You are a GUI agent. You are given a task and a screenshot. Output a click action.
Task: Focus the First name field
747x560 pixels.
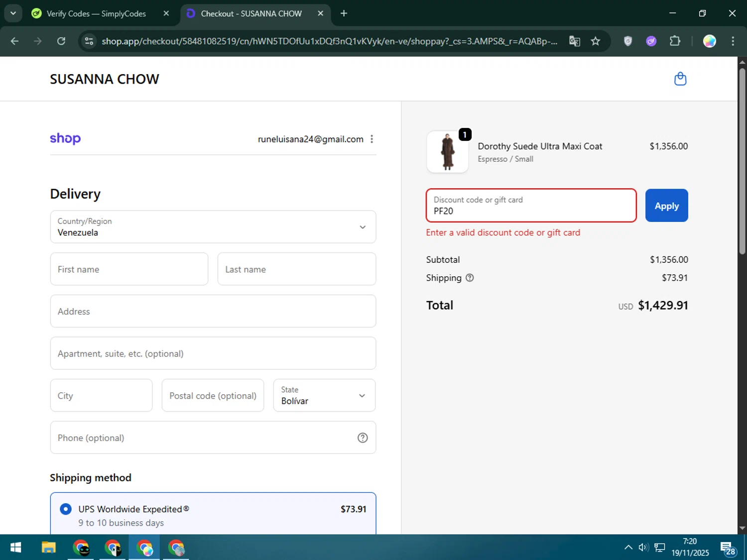pyautogui.click(x=129, y=269)
